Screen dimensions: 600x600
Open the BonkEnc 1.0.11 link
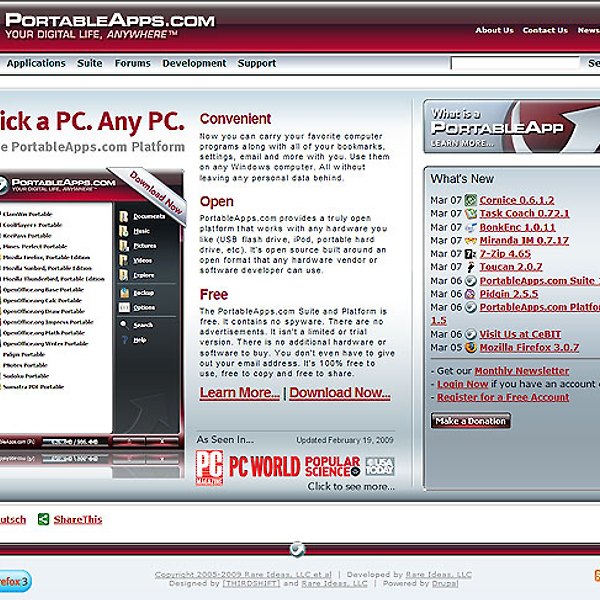point(517,227)
